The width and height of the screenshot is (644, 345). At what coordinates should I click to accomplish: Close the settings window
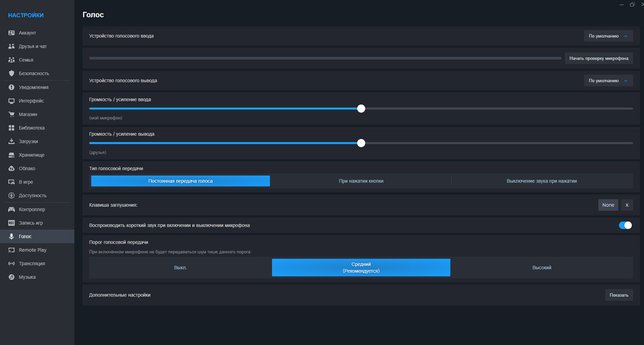click(641, 4)
